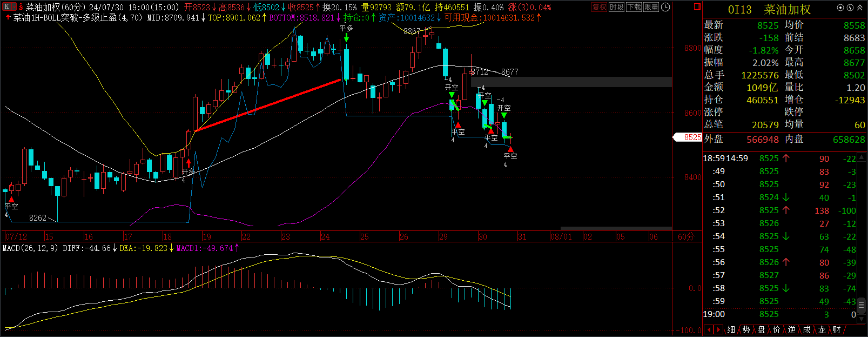This screenshot has height=337, width=868.
Task: Open the dropdown arrow beside the K button
Action: pos(15,7)
